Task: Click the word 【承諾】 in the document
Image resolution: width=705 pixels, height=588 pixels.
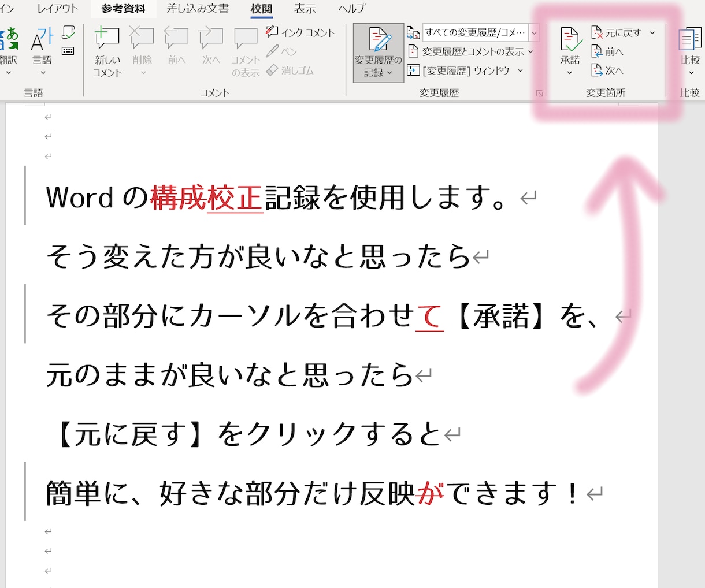Action: pyautogui.click(x=501, y=316)
